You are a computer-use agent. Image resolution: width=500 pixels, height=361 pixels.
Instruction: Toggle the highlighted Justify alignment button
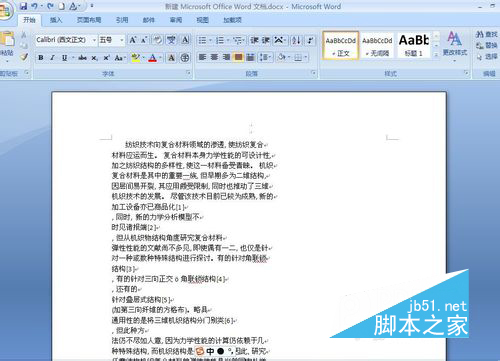click(238, 57)
